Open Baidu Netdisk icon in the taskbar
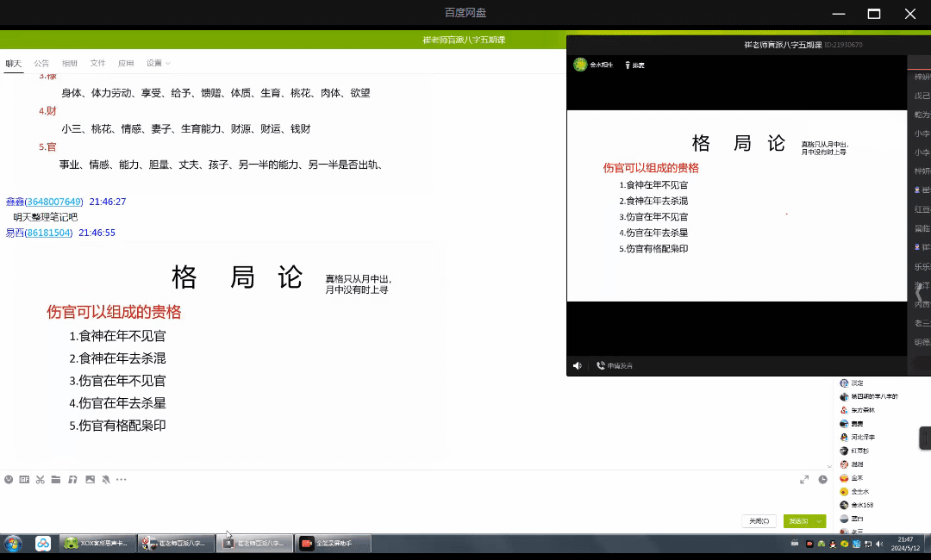This screenshot has width=931, height=560. [x=43, y=544]
